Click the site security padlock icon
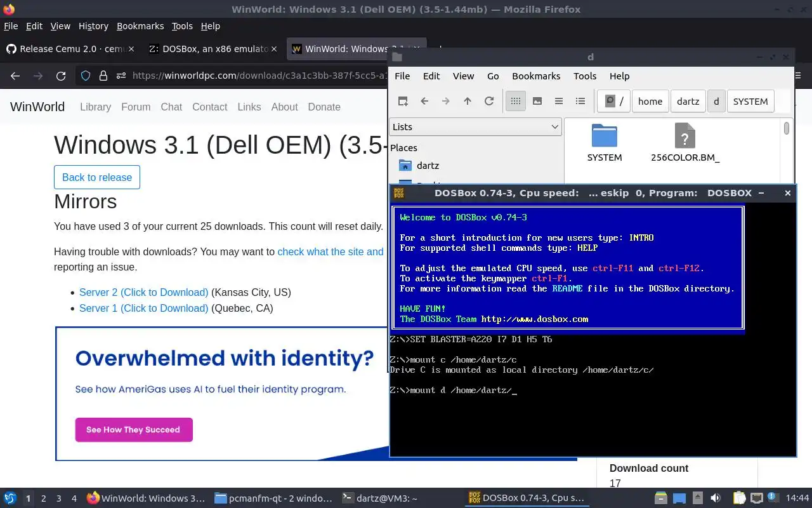812x508 pixels. point(103,76)
